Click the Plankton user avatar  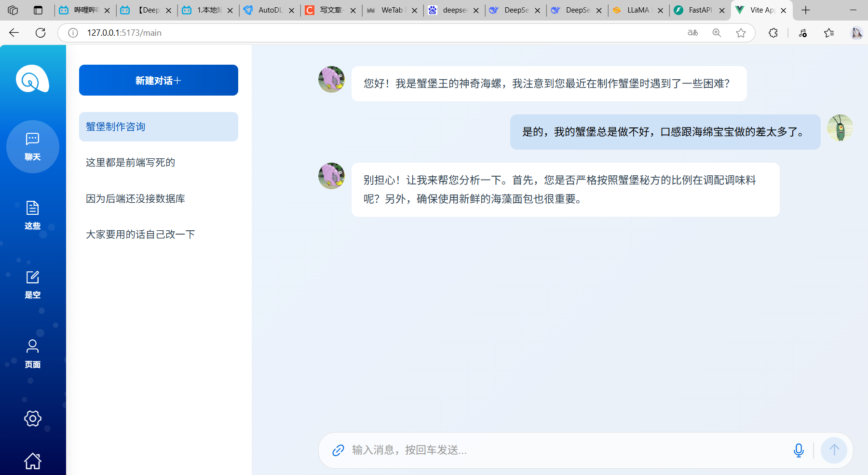coord(840,128)
